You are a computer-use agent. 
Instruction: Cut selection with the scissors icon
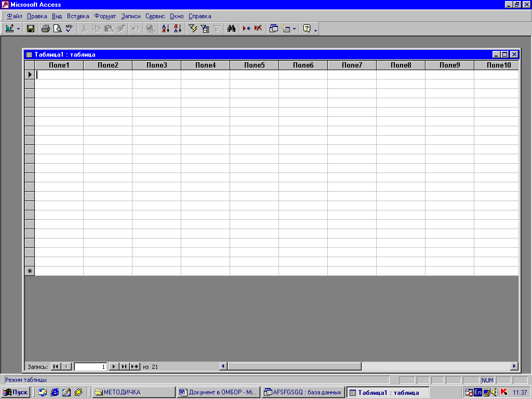click(85, 29)
